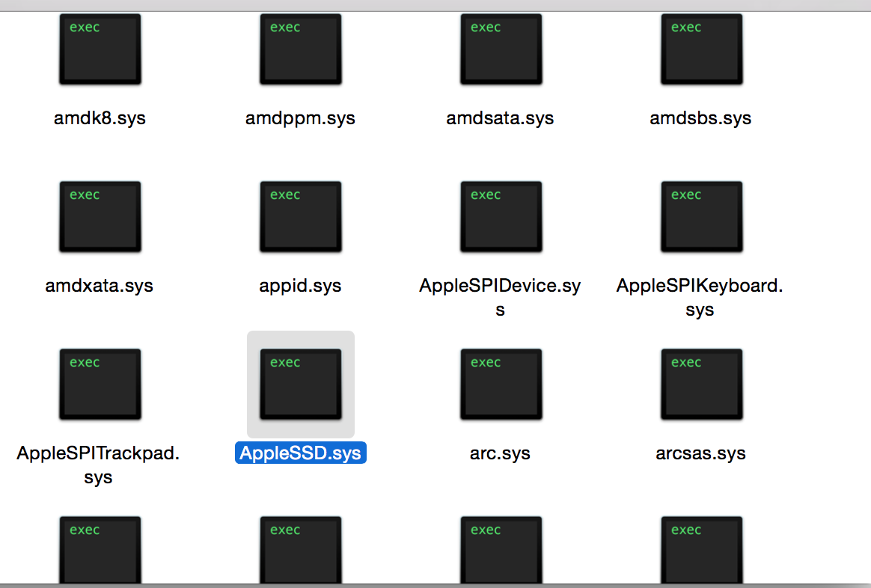871x588 pixels.
Task: Click the arc.sys file name
Action: [x=500, y=453]
